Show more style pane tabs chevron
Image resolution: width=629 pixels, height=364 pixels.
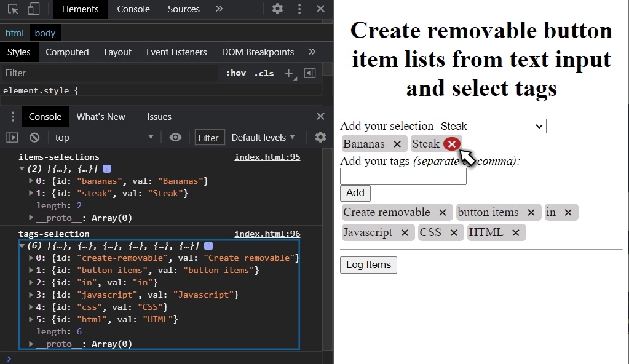tap(312, 52)
